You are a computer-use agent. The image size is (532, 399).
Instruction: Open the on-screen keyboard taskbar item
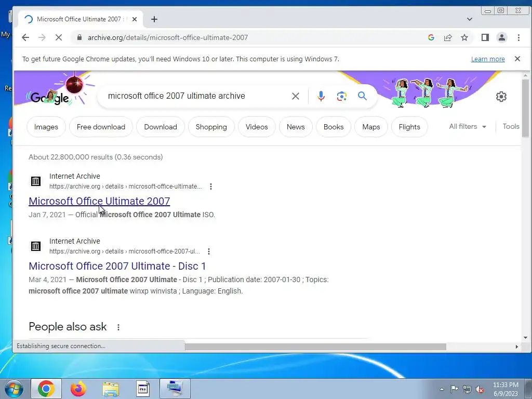click(175, 389)
